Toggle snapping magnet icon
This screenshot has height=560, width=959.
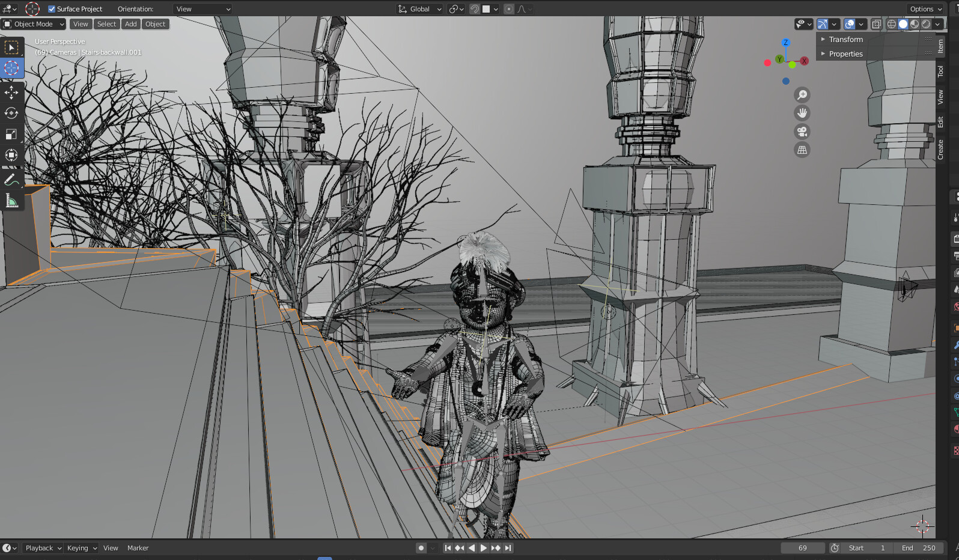click(474, 9)
